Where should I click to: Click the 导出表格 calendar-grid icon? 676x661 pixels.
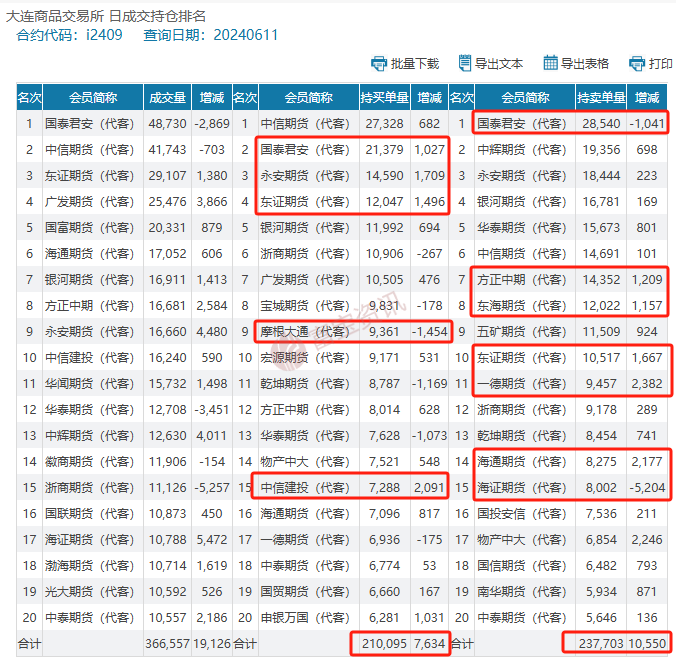click(x=550, y=63)
